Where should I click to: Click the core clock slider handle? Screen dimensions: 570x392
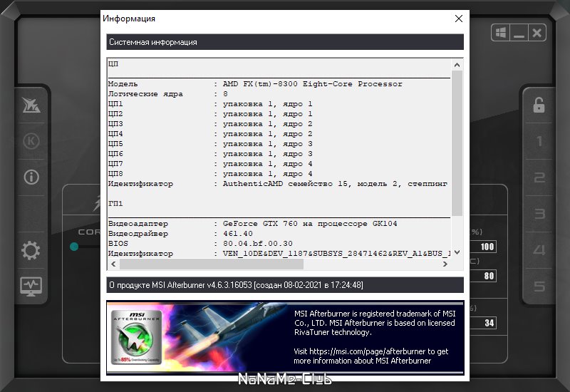point(74,247)
